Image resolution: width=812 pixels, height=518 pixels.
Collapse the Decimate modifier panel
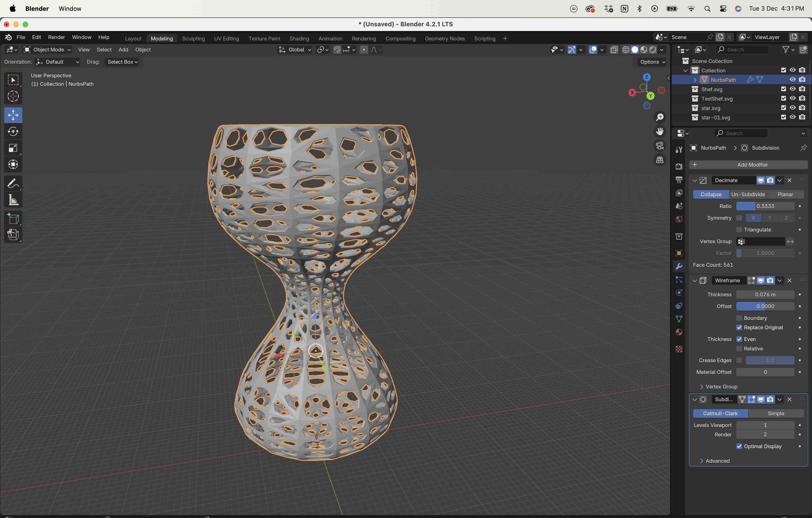(x=694, y=181)
